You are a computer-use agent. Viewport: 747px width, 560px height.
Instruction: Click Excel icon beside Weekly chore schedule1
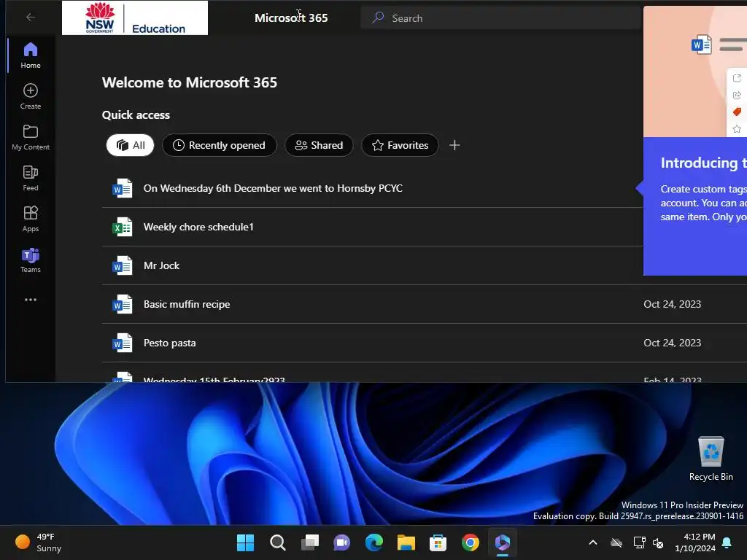[x=122, y=227]
